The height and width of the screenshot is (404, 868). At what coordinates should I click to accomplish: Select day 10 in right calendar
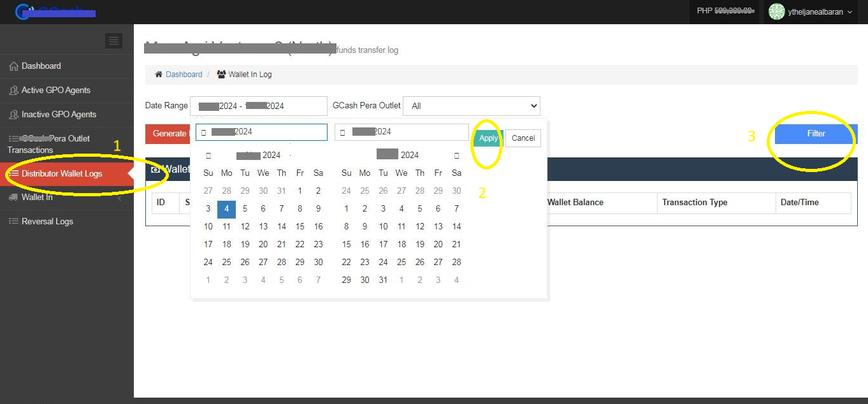(383, 226)
